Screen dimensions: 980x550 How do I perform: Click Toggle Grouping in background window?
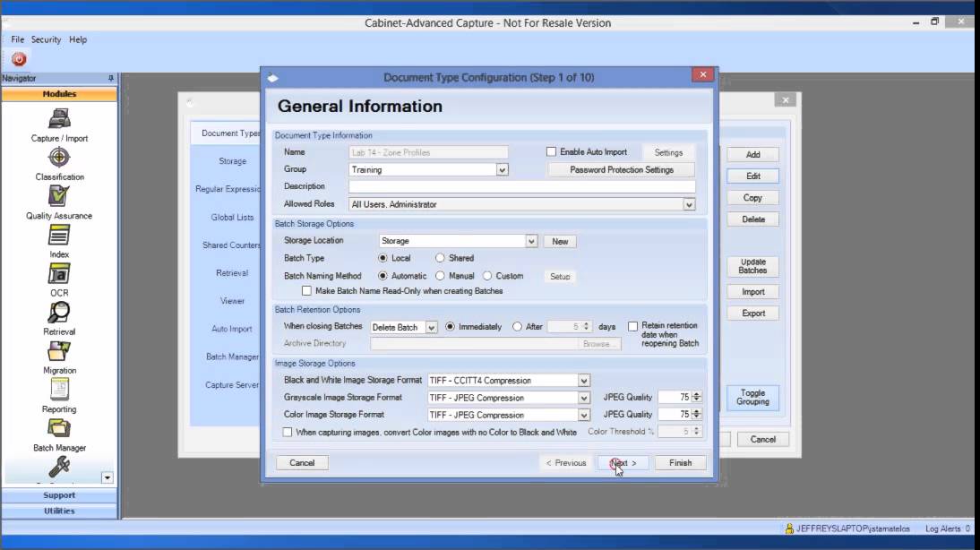pos(752,398)
